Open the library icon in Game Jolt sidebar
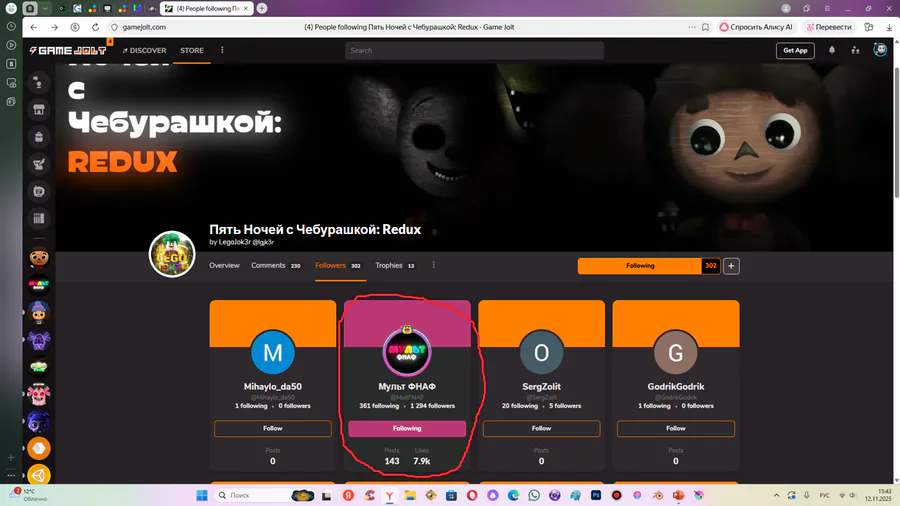Screen dimensions: 900x506 click(38, 218)
